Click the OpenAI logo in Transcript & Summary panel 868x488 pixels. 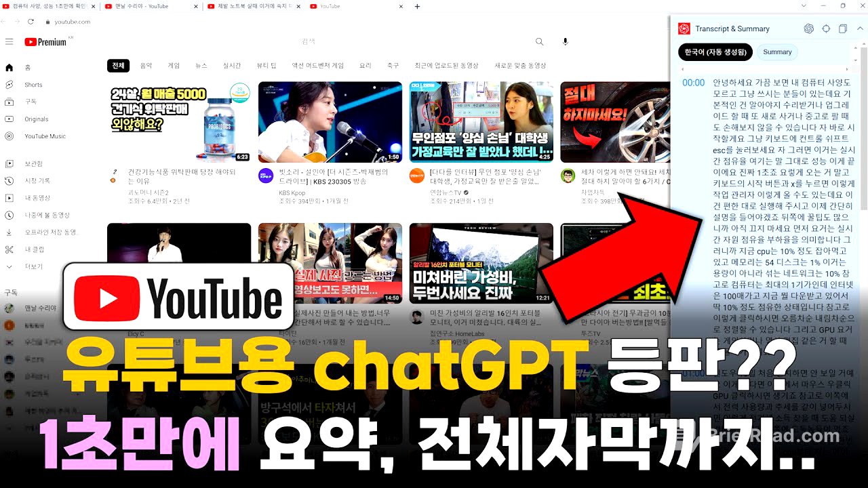(808, 28)
